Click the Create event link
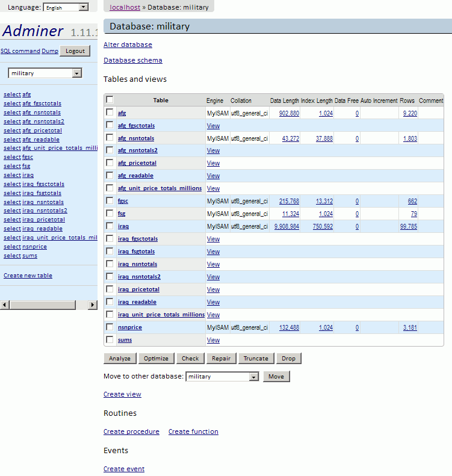The image size is (452, 476). click(x=124, y=469)
